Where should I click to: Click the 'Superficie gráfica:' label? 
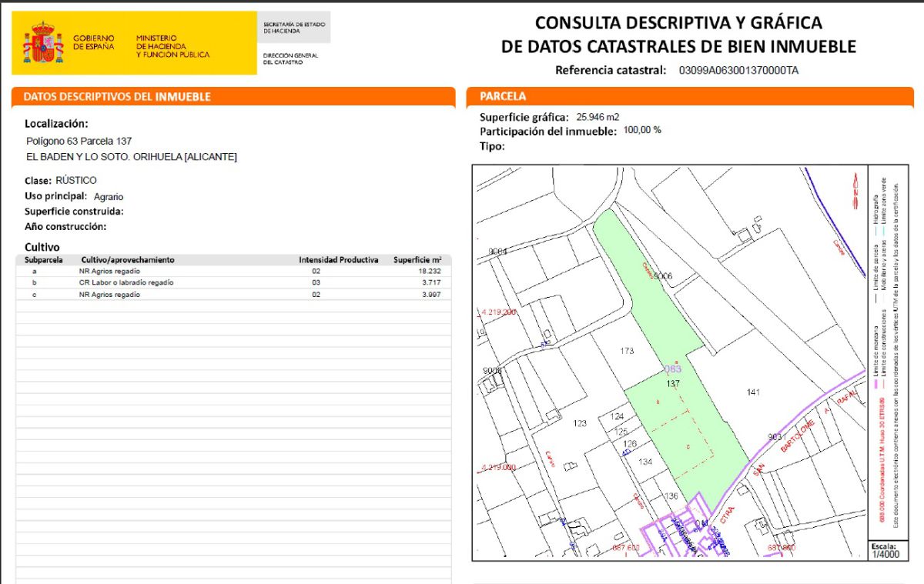click(x=524, y=118)
